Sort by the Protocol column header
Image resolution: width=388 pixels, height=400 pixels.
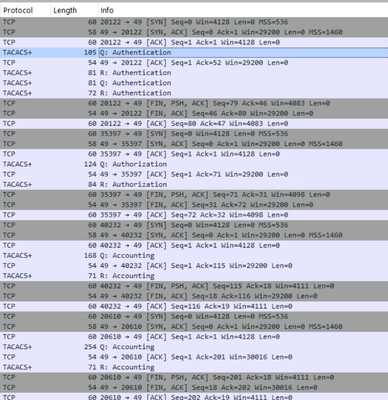[x=25, y=10]
